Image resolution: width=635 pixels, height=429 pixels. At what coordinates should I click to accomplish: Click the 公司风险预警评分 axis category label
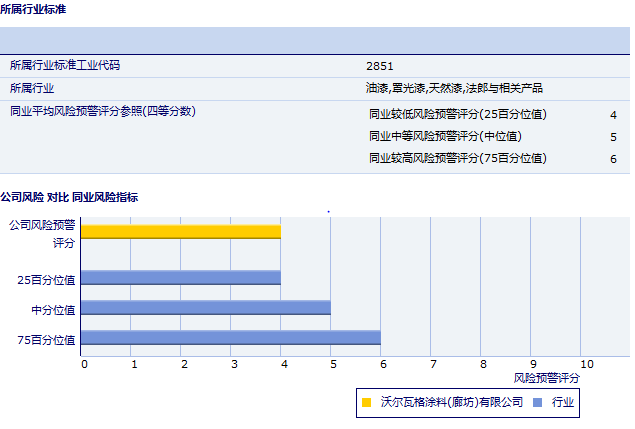[42, 234]
